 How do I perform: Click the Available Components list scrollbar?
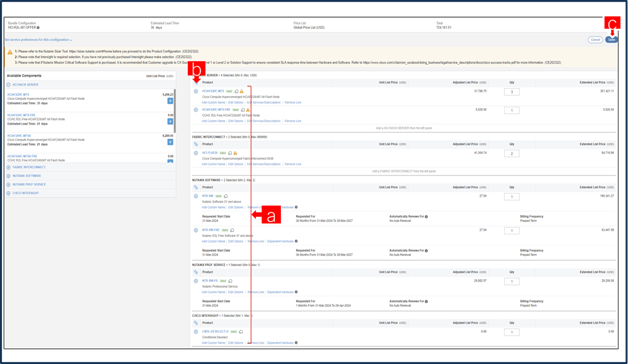click(175, 111)
